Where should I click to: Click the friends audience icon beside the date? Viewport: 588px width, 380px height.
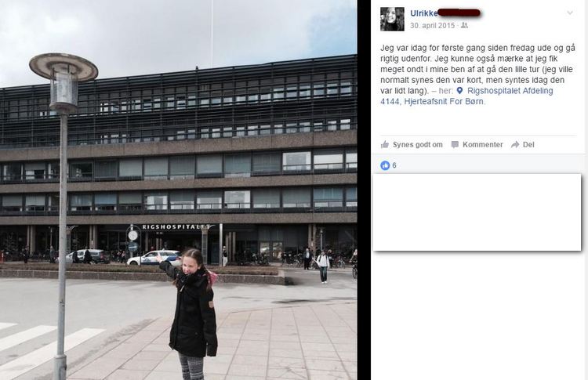click(x=464, y=26)
